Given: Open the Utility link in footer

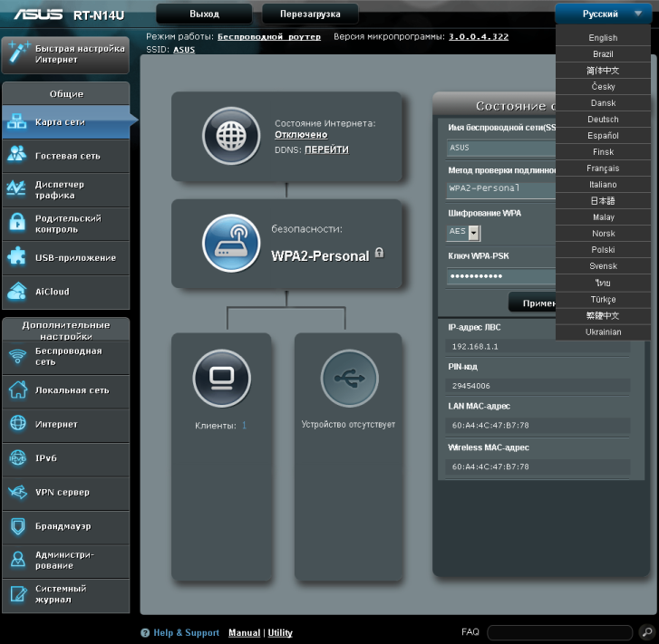Looking at the screenshot, I should [280, 632].
